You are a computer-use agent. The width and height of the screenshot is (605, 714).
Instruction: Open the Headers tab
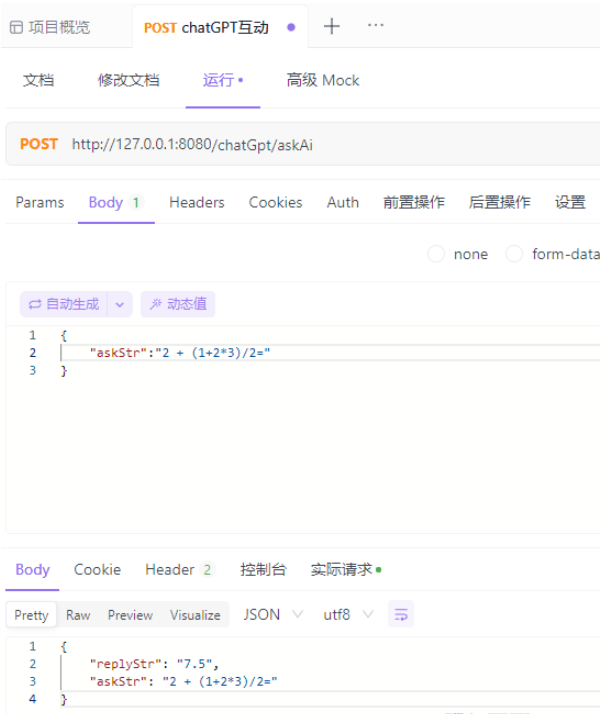(x=197, y=202)
